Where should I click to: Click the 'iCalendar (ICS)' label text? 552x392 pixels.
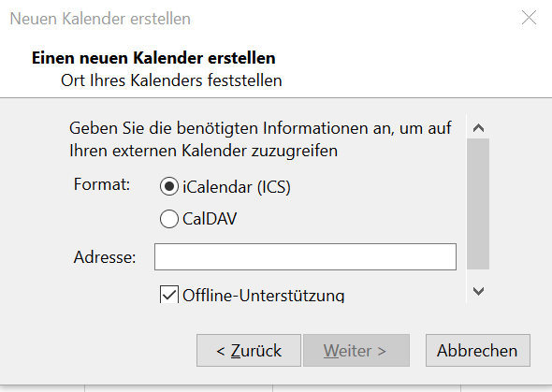point(237,187)
